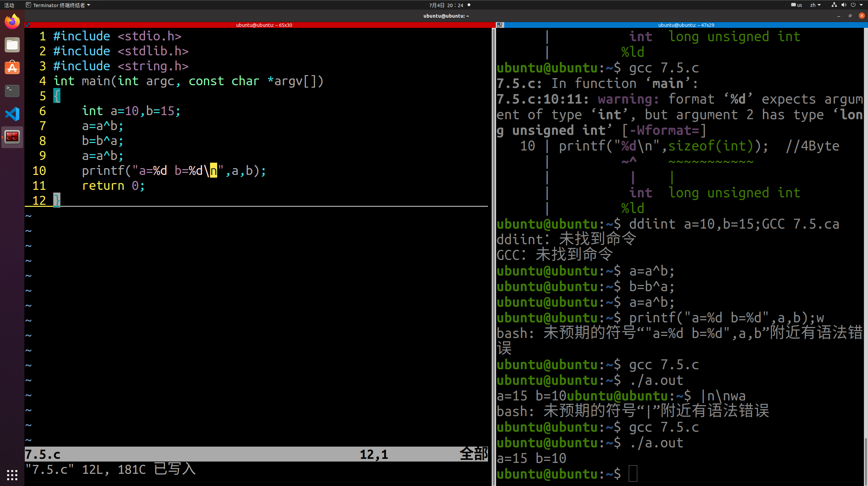Focus the right pane blue titlebar
Viewport: 868px width, 486px height.
pos(686,25)
